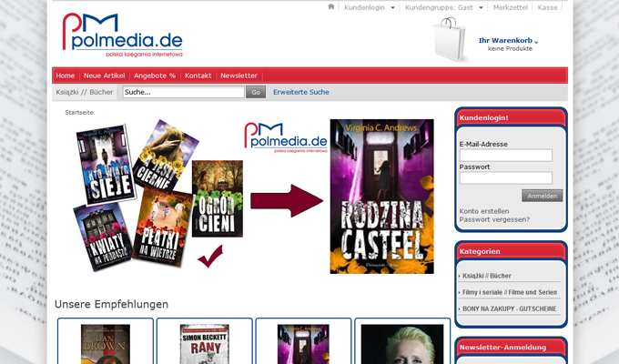Open the Merkzettel link

[510, 7]
